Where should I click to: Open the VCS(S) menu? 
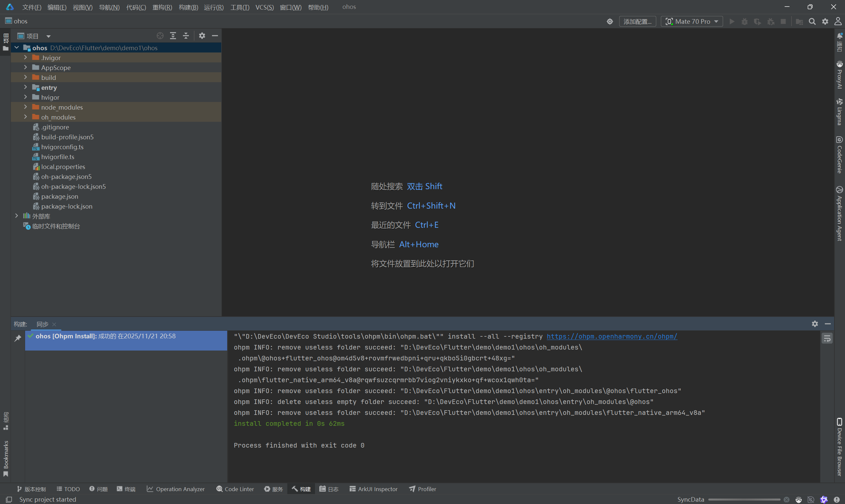point(264,7)
